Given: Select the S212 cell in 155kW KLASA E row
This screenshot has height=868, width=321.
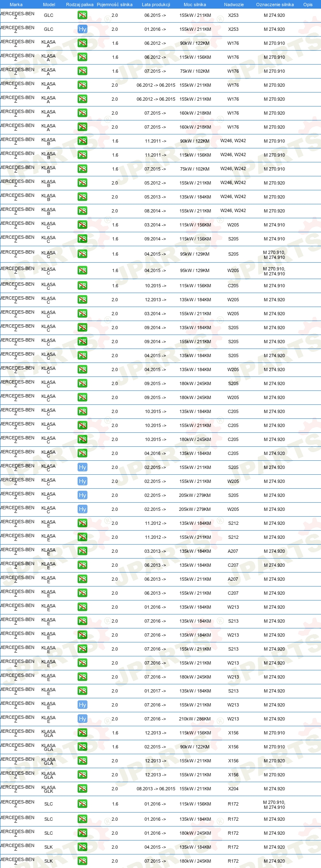Looking at the screenshot, I should coord(233,537).
